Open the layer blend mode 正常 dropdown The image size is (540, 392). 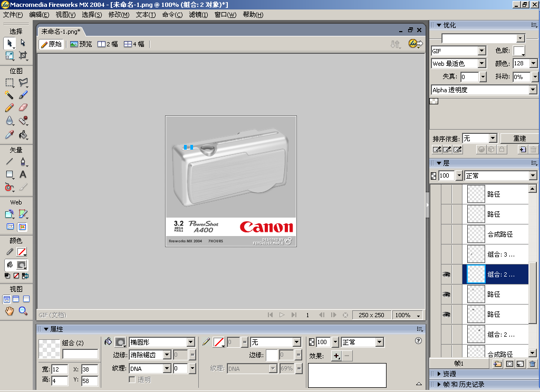533,176
